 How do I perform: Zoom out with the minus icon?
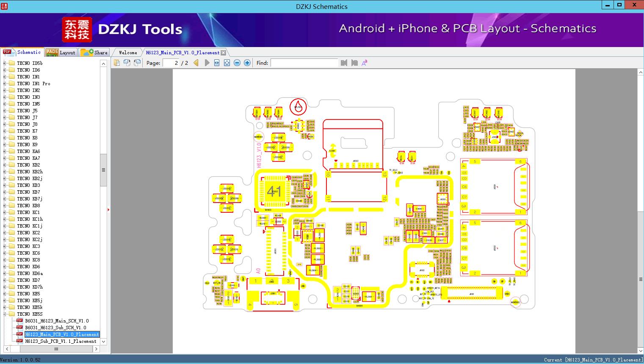point(237,63)
